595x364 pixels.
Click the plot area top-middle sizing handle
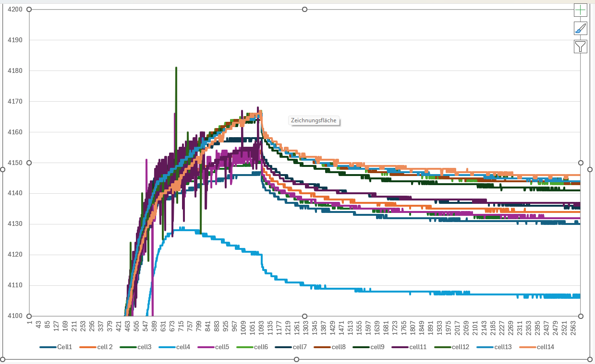point(304,10)
